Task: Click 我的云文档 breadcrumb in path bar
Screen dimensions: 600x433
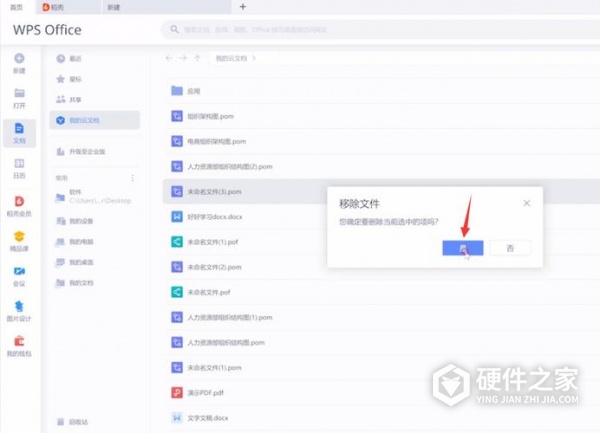Action: (x=232, y=58)
